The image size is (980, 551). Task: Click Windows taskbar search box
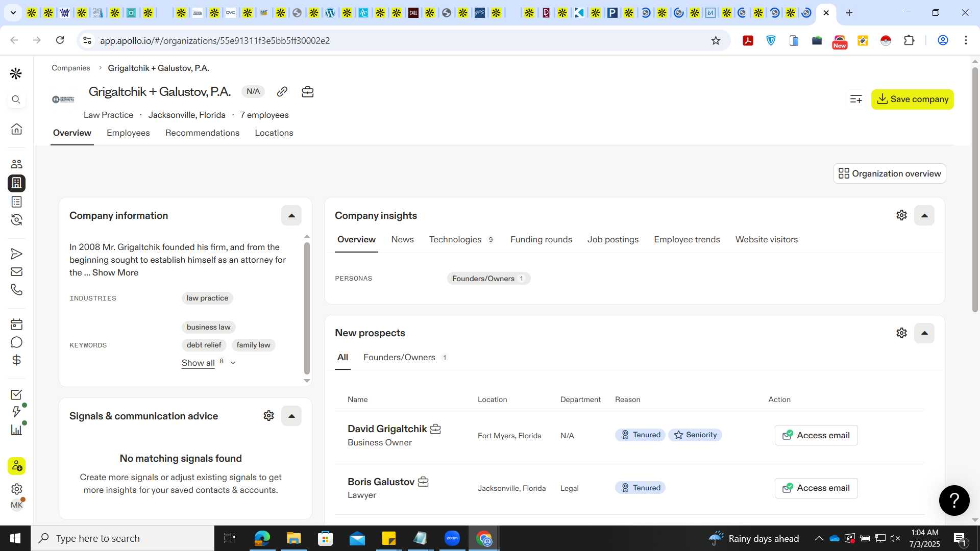[122, 538]
